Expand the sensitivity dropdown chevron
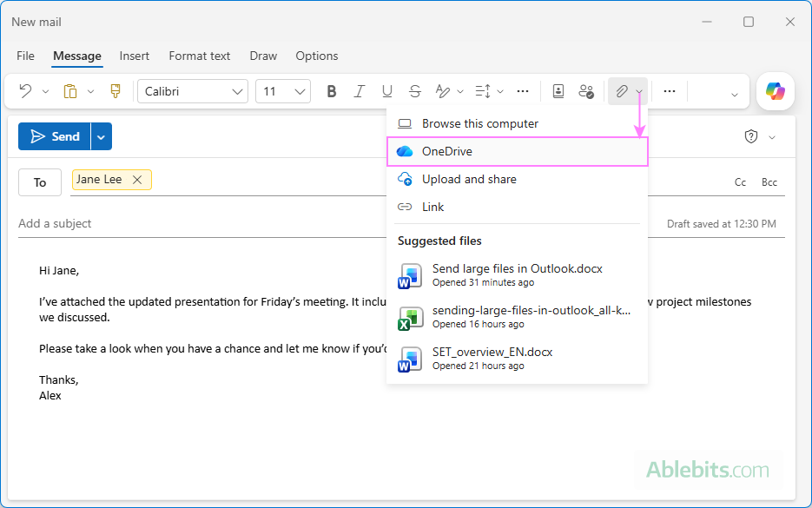Viewport: 812px width, 508px height. [771, 137]
